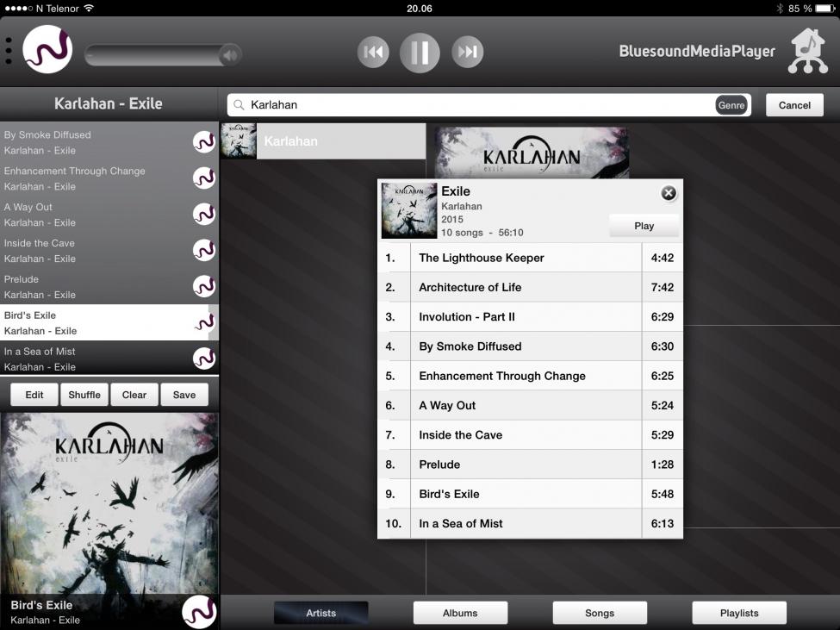The height and width of the screenshot is (630, 840).
Task: Select A Way Out in album track list
Action: [x=531, y=405]
